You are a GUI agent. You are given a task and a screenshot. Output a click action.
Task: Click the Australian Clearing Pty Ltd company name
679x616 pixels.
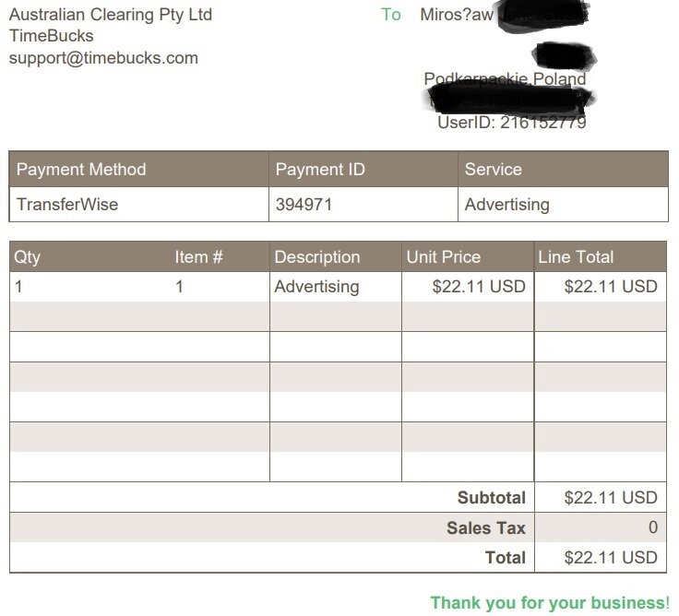pos(111,15)
